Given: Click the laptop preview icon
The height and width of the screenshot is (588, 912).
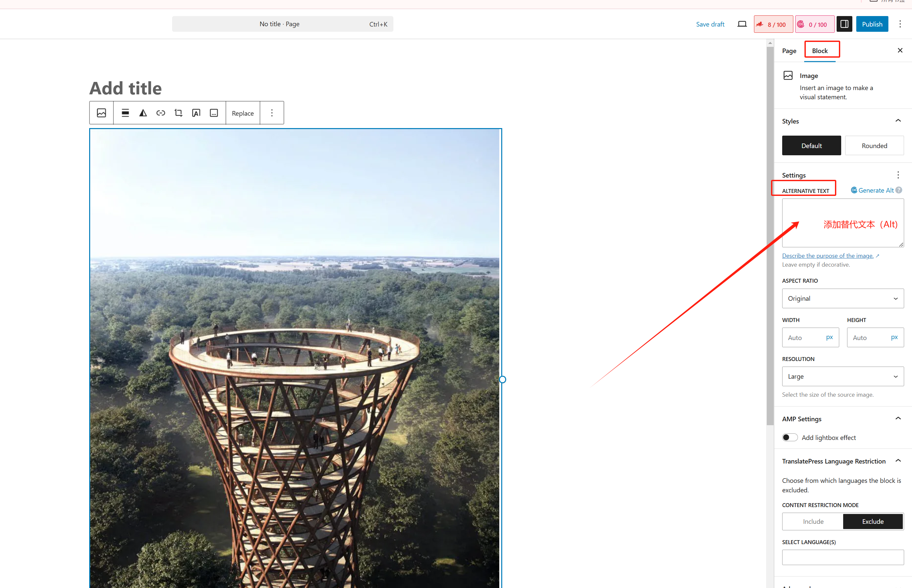Looking at the screenshot, I should click(742, 24).
